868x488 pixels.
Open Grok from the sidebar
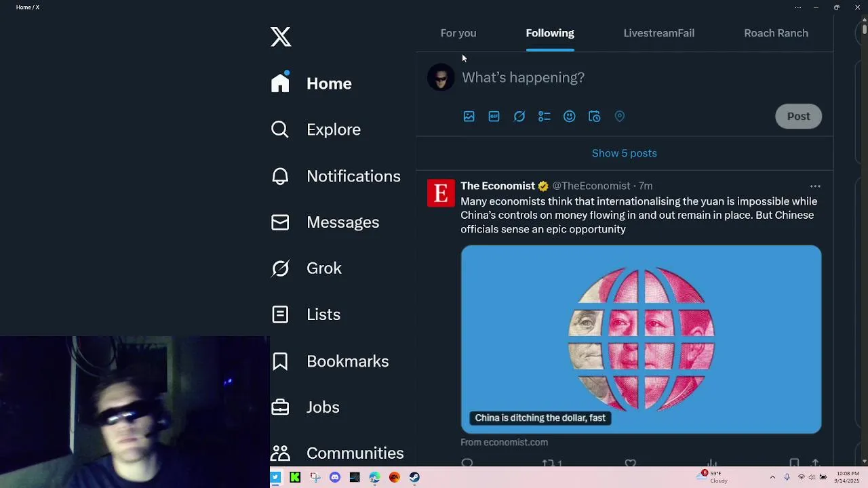click(306, 268)
